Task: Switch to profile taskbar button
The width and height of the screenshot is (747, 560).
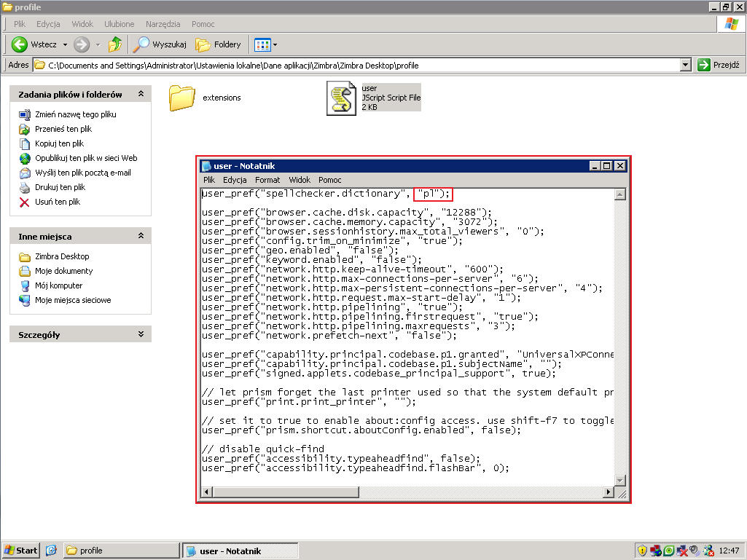Action: 121,551
